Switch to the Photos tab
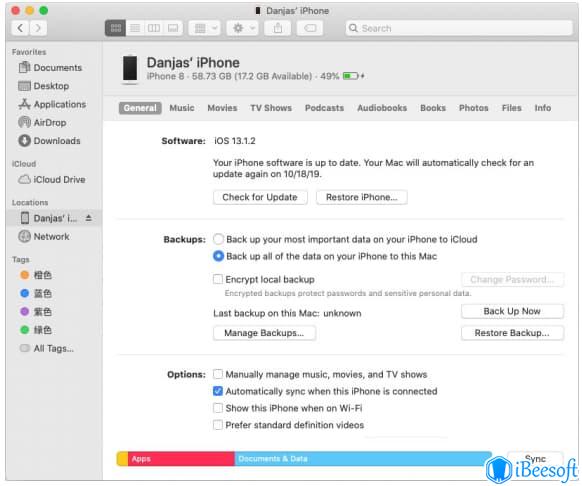Viewport: 582px width, 486px height. point(474,108)
